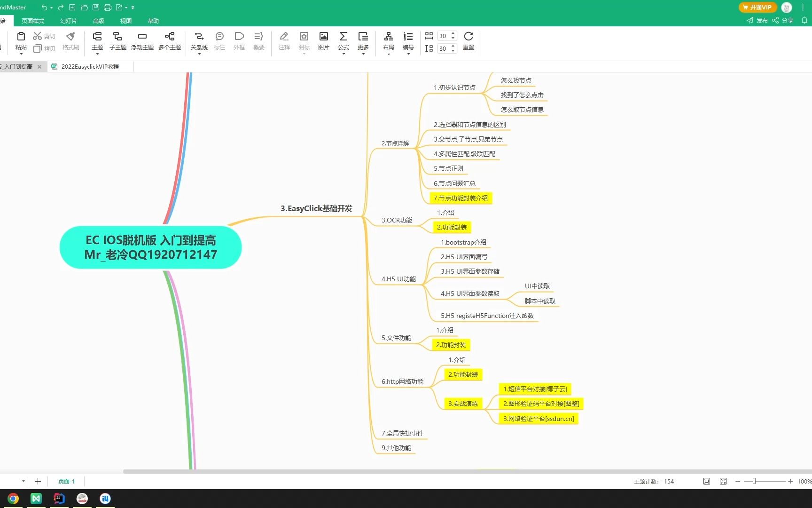
Task: Click the 开通VIP button
Action: (757, 7)
